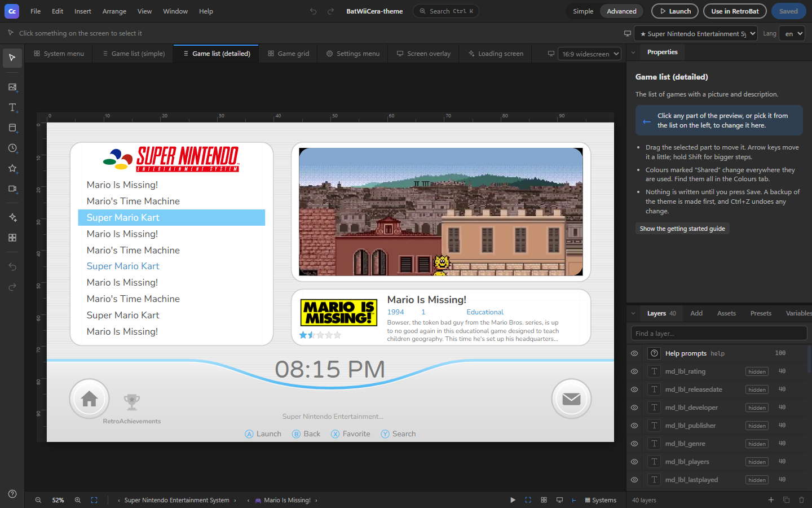Toggle visibility of md_lbl_rating layer
The width and height of the screenshot is (812, 508).
[634, 371]
